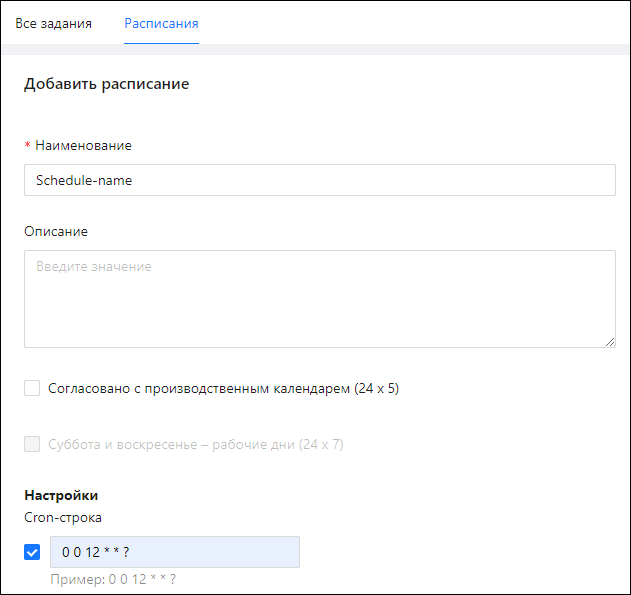Uncheck the Cron-строка checkbox
Viewport: 631px width, 595px height.
point(32,552)
